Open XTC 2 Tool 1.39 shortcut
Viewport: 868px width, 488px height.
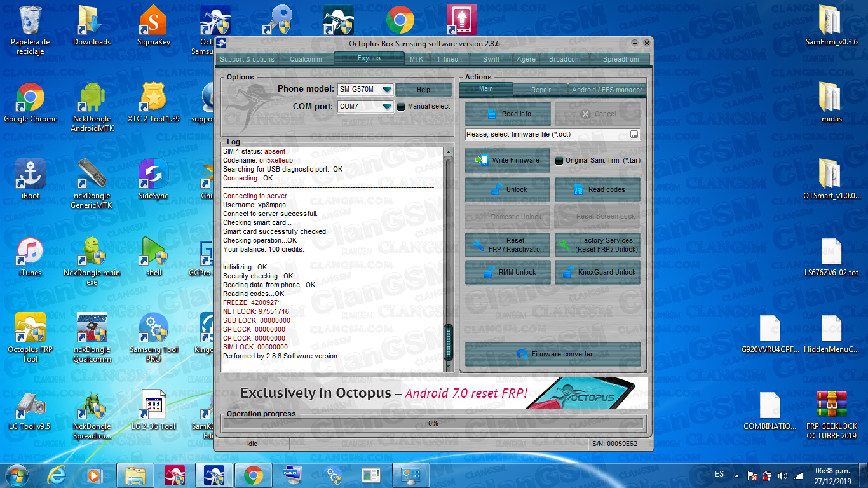pyautogui.click(x=154, y=103)
